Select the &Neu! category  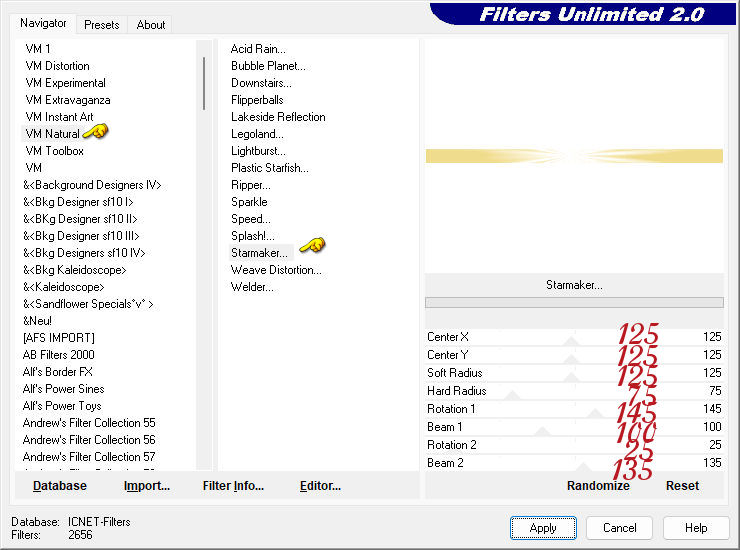pyautogui.click(x=37, y=321)
